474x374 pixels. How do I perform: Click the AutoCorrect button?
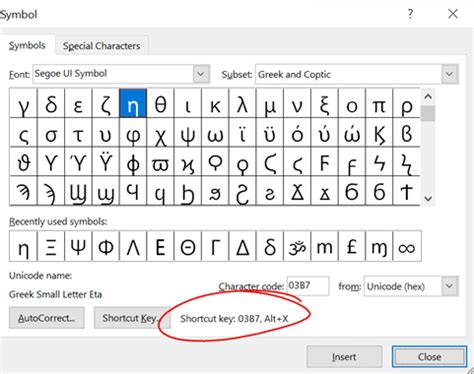46,318
